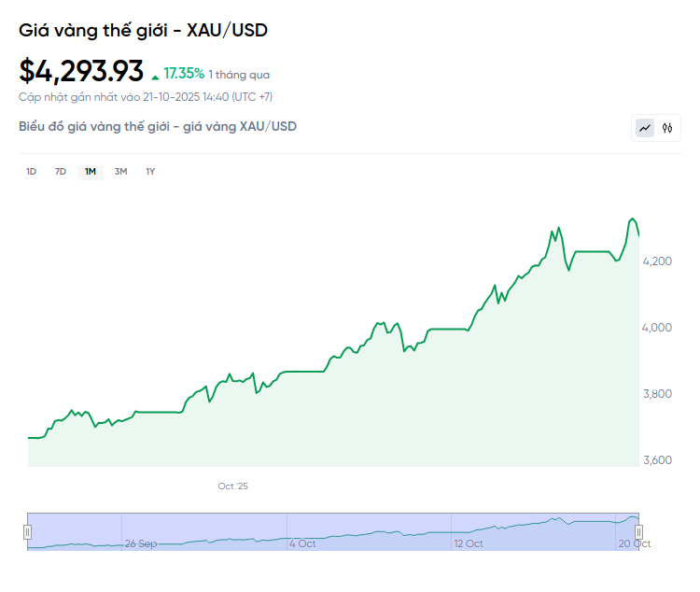Click the 4 Oct navigator label

304,543
